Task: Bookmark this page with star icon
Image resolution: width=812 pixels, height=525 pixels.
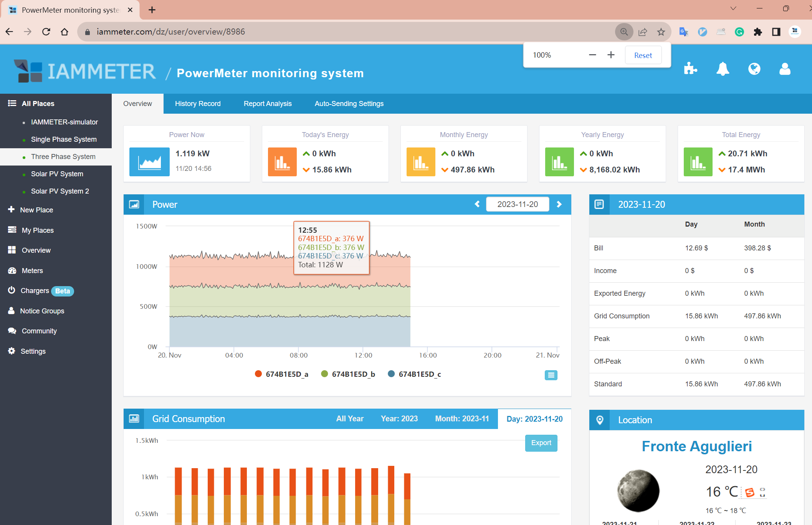Action: [661, 32]
